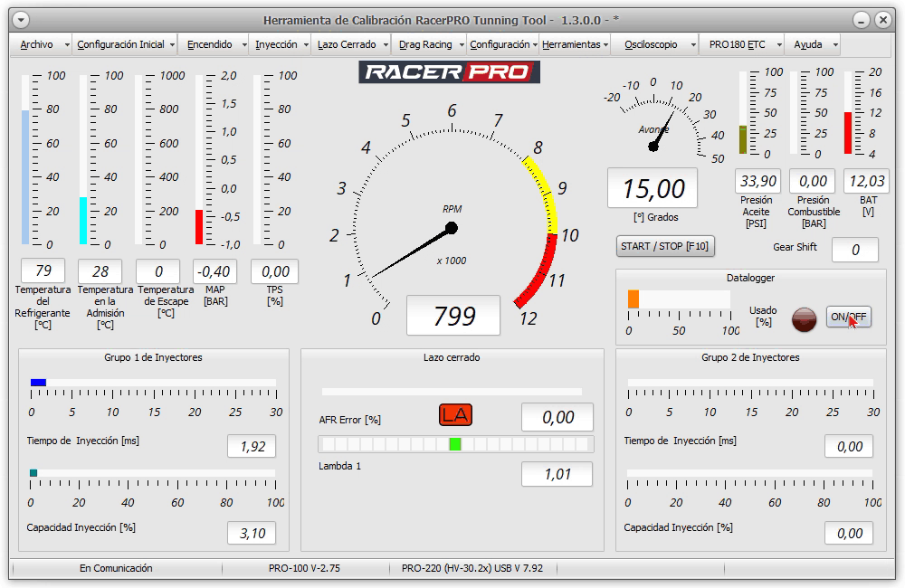
Task: Toggle the Datalogger ON/OFF button
Action: click(849, 318)
